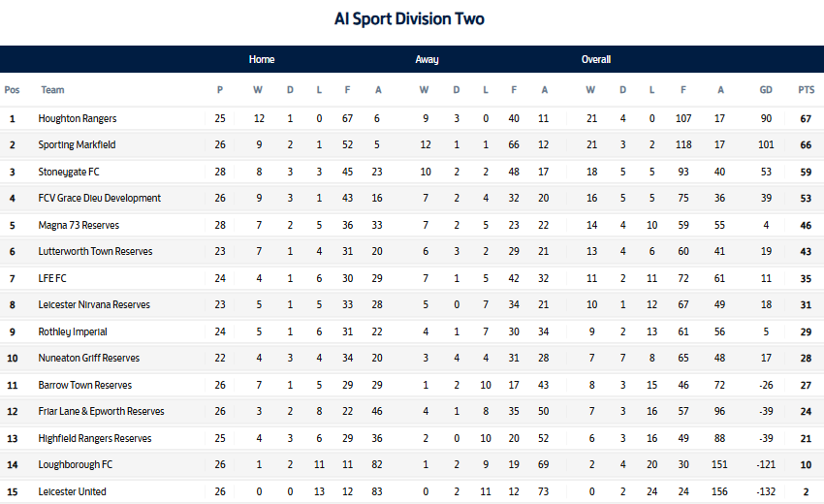The height and width of the screenshot is (504, 824).
Task: Open the Loughborough FC team page
Action: point(76,464)
